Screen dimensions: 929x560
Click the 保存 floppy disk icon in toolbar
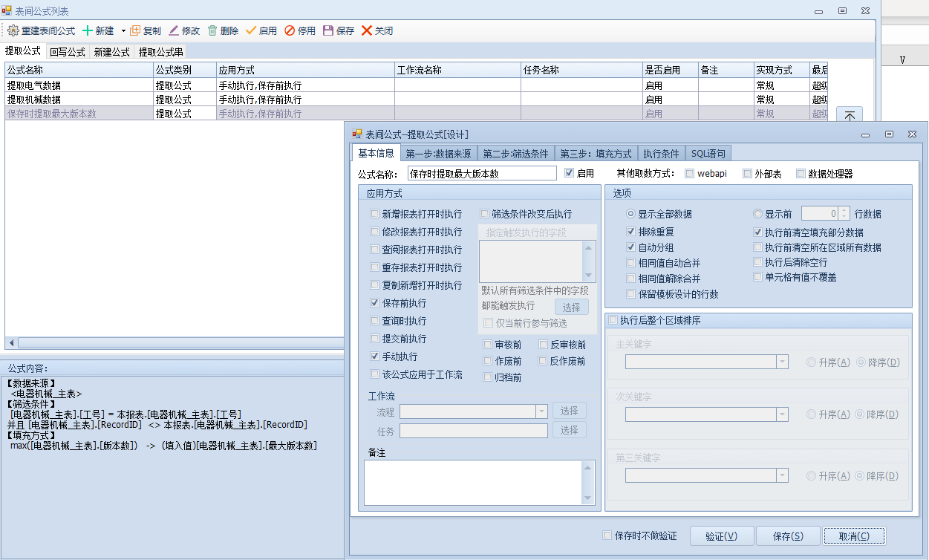(x=328, y=31)
